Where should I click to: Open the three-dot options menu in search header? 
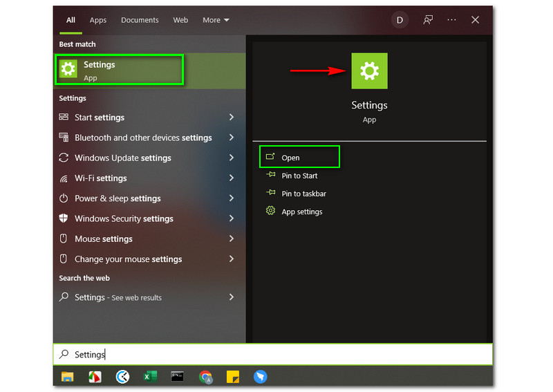[451, 20]
